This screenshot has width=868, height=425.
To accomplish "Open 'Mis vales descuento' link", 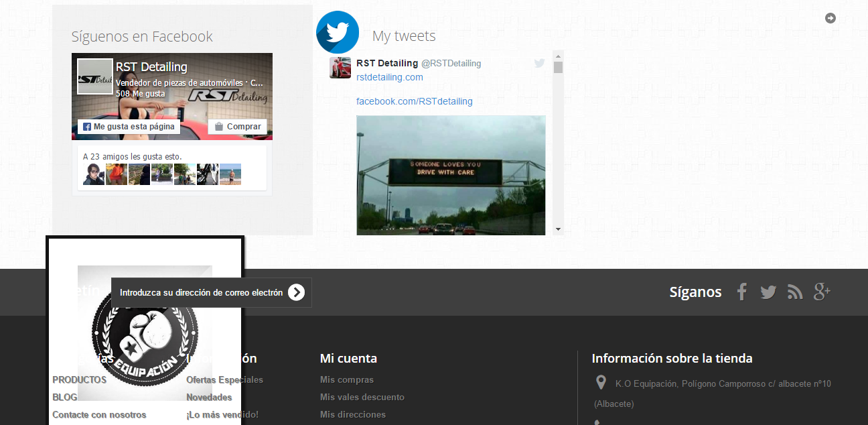I will (x=362, y=397).
